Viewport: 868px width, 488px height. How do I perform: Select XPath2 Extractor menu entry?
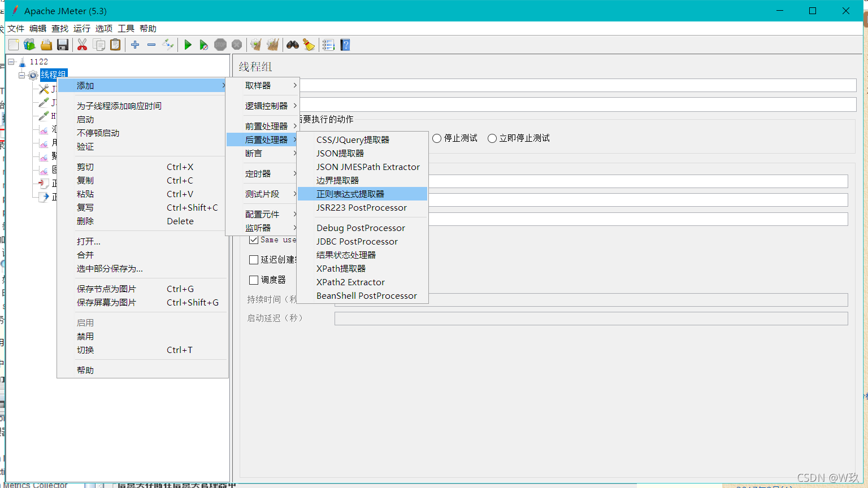[362, 282]
